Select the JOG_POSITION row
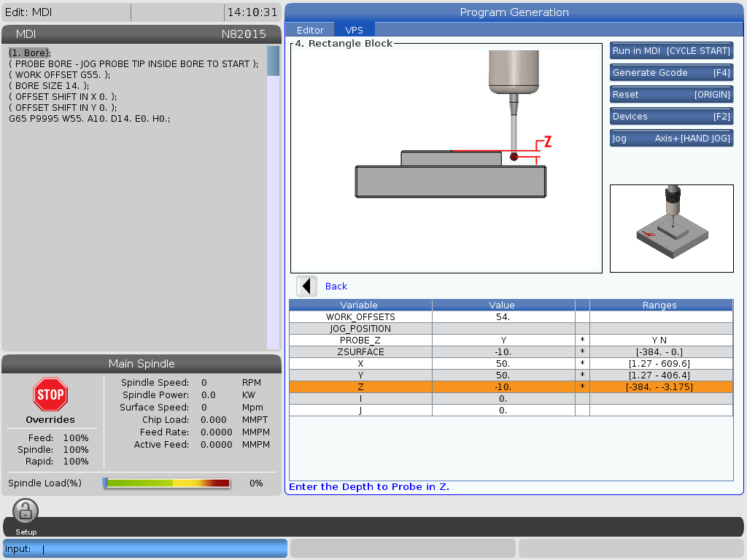 (x=511, y=329)
